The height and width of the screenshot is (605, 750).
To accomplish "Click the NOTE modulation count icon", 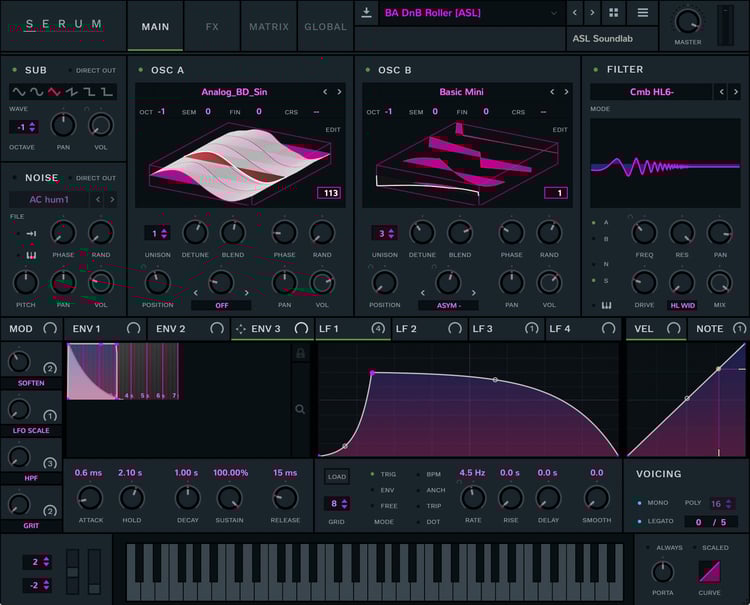I will click(x=739, y=328).
